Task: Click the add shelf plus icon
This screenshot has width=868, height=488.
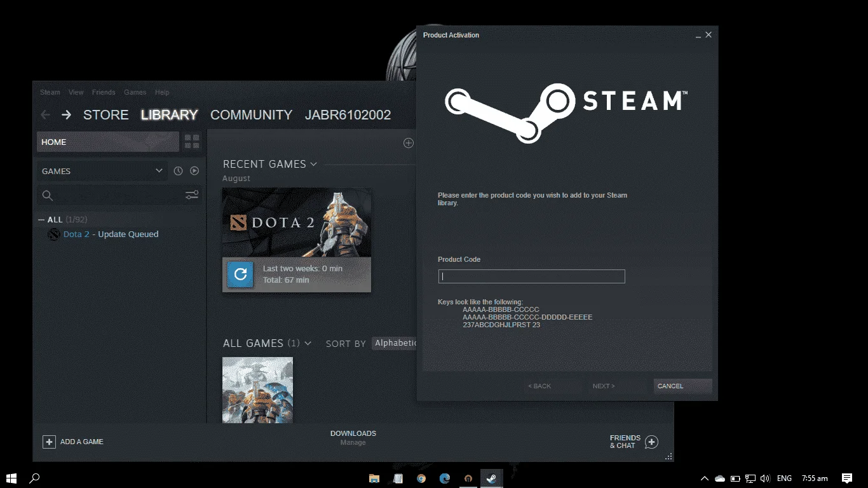Action: (409, 143)
